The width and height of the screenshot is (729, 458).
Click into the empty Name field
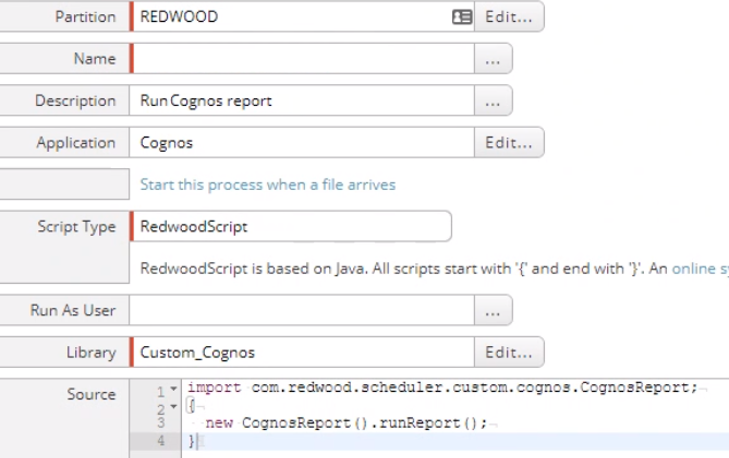pos(303,59)
